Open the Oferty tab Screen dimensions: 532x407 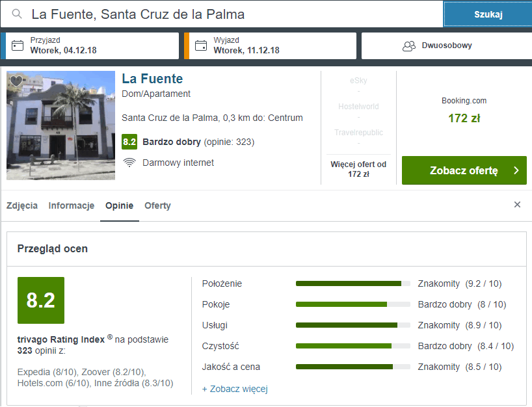click(157, 205)
